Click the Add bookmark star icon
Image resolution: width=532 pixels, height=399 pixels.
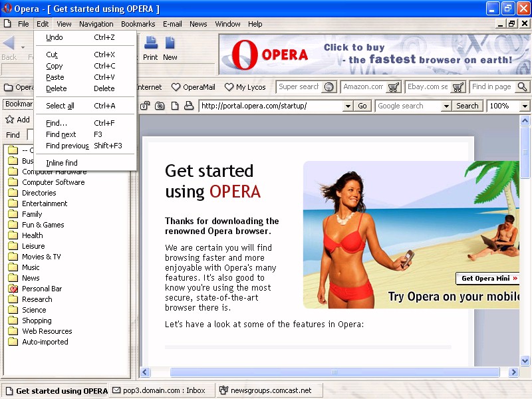(x=9, y=120)
